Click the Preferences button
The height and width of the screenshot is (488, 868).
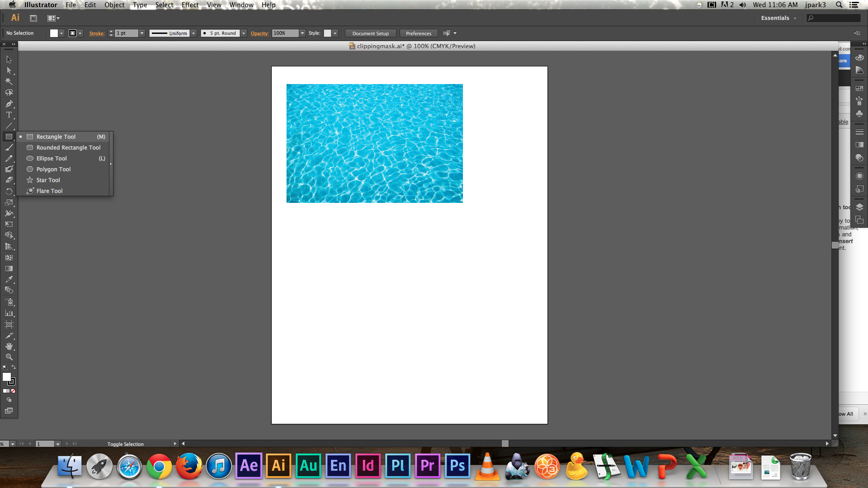tap(419, 33)
